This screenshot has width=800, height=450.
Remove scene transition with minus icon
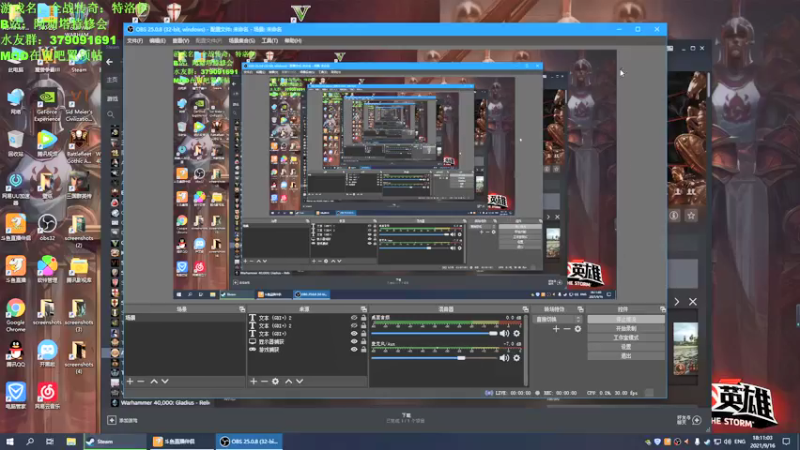tap(567, 329)
